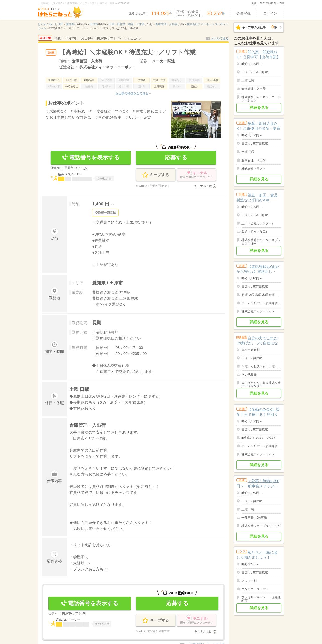Open 組立・加工・食品製造 job link
This screenshot has height=644, width=322.
[x=257, y=197]
